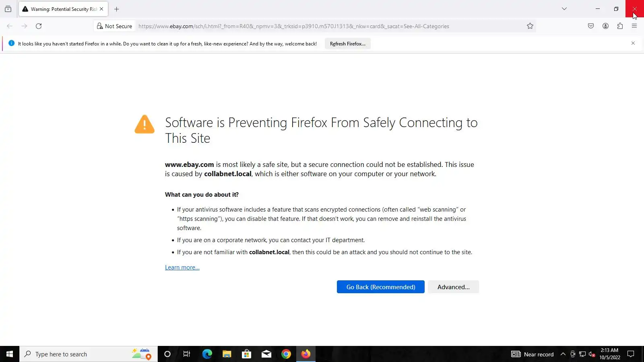Viewport: 644px width, 362px height.
Task: Click the 'What can you do about it?' heading
Action: point(202,195)
